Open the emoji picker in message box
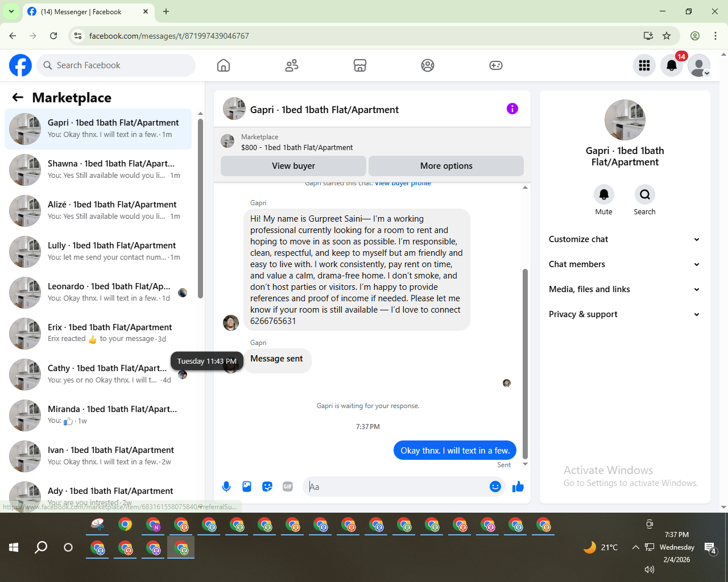 tap(495, 487)
